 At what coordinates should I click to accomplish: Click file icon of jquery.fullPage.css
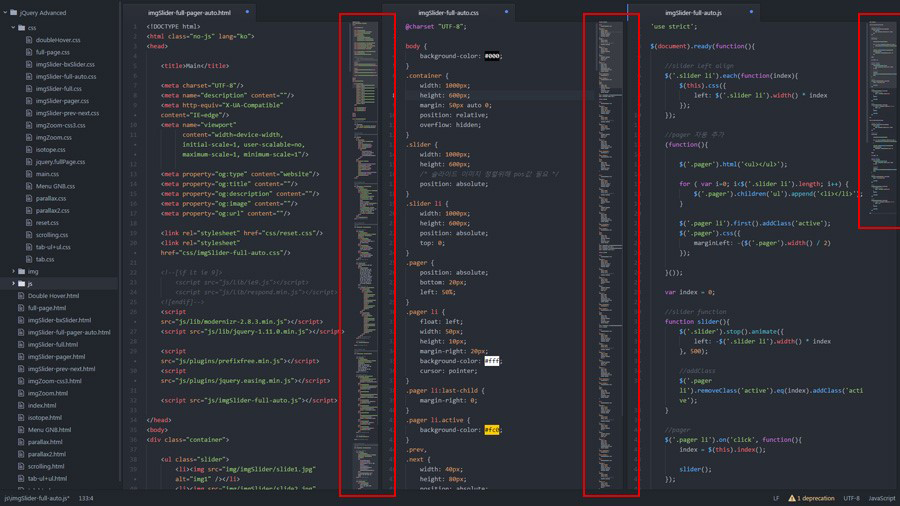click(x=29, y=162)
